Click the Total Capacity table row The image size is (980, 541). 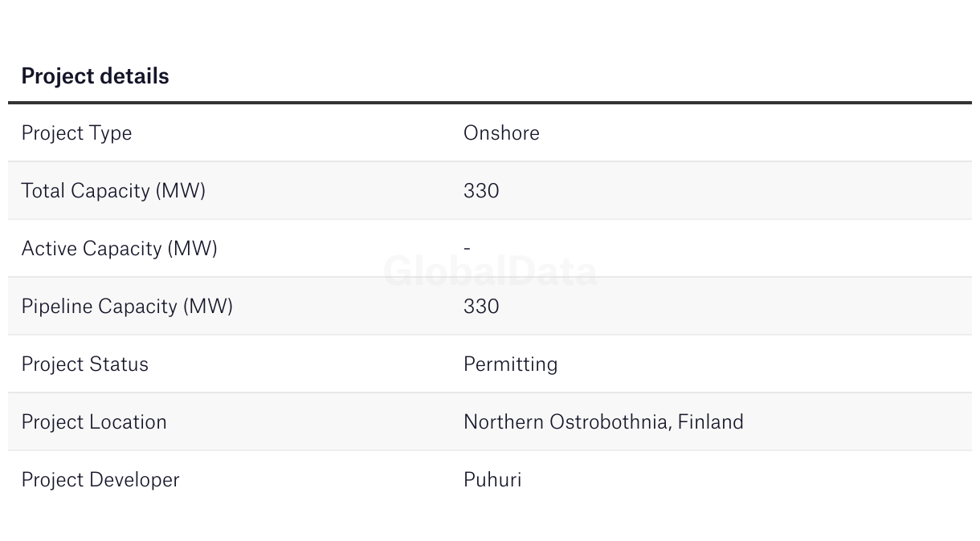click(x=490, y=190)
